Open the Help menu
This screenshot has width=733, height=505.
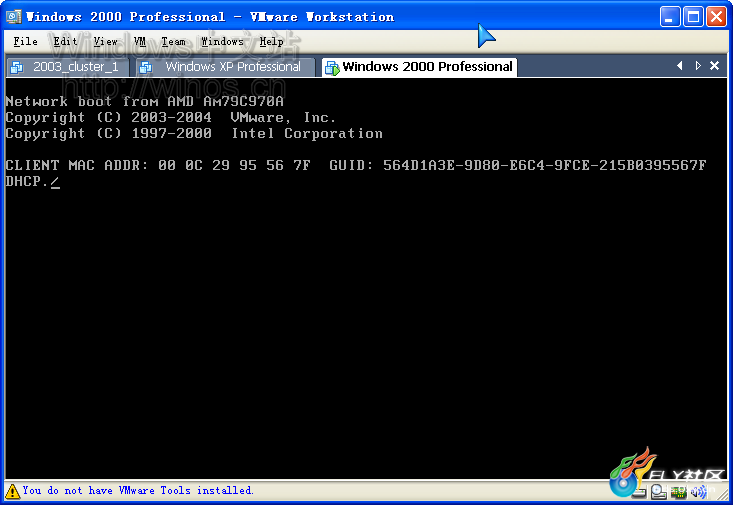point(272,42)
